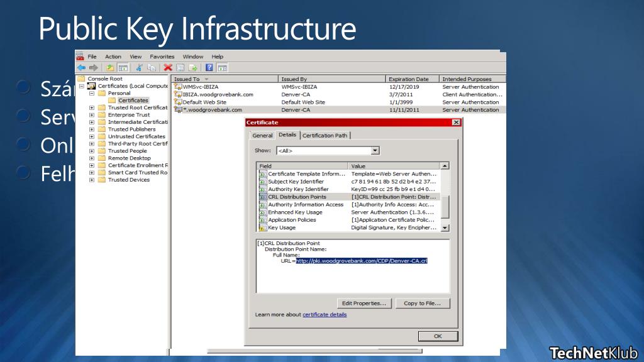Click the field list scrollbar up arrow
Image resolution: width=644 pixels, height=362 pixels.
tap(445, 166)
